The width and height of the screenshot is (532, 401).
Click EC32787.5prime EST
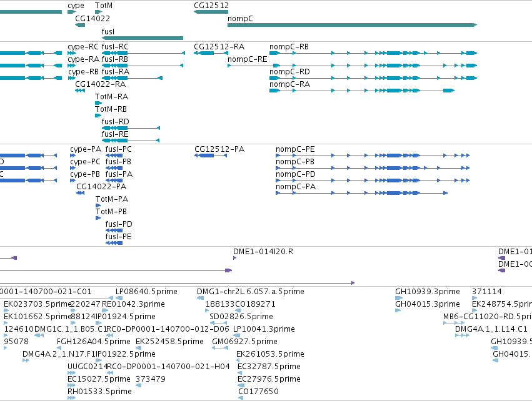click(240, 373)
